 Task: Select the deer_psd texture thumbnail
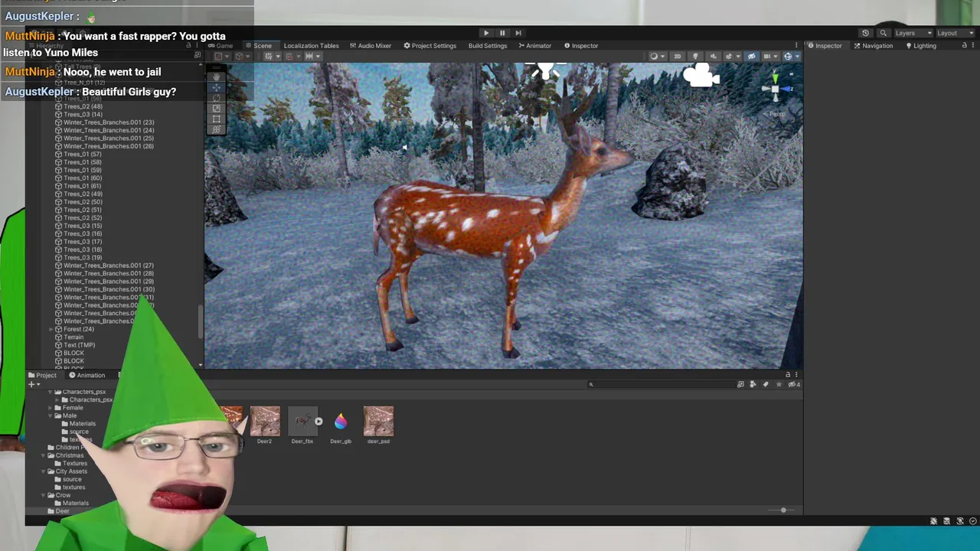(378, 422)
